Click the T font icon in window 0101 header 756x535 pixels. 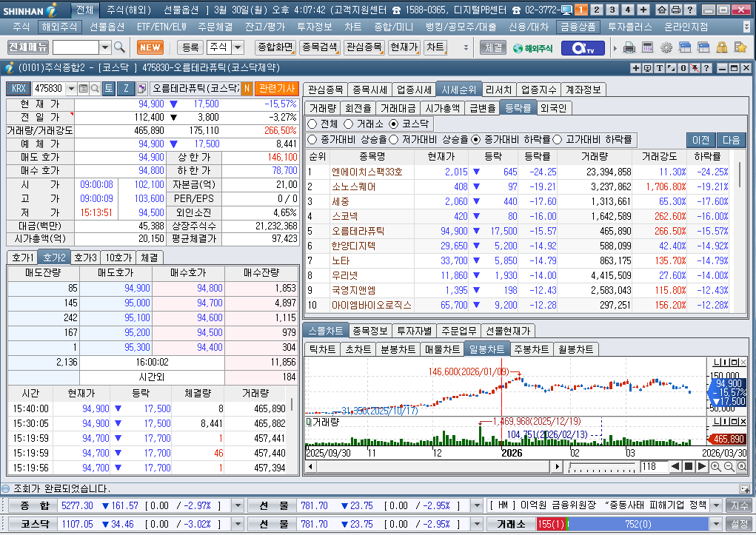click(x=659, y=68)
